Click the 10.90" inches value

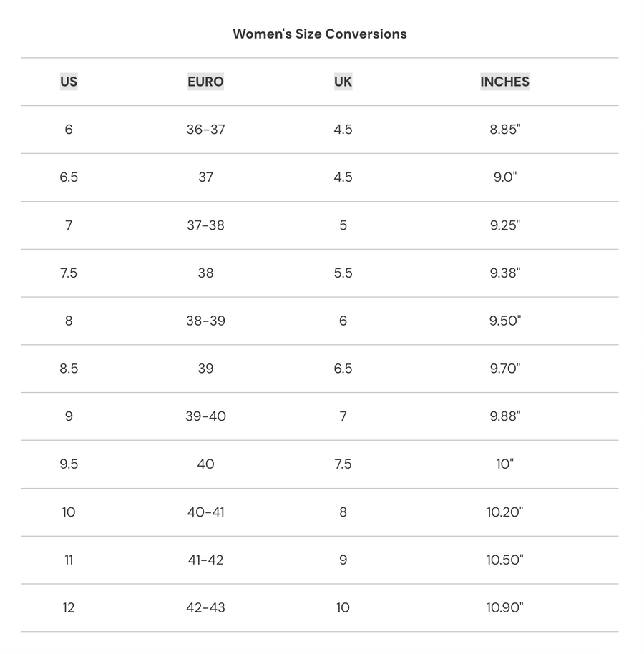(x=504, y=607)
